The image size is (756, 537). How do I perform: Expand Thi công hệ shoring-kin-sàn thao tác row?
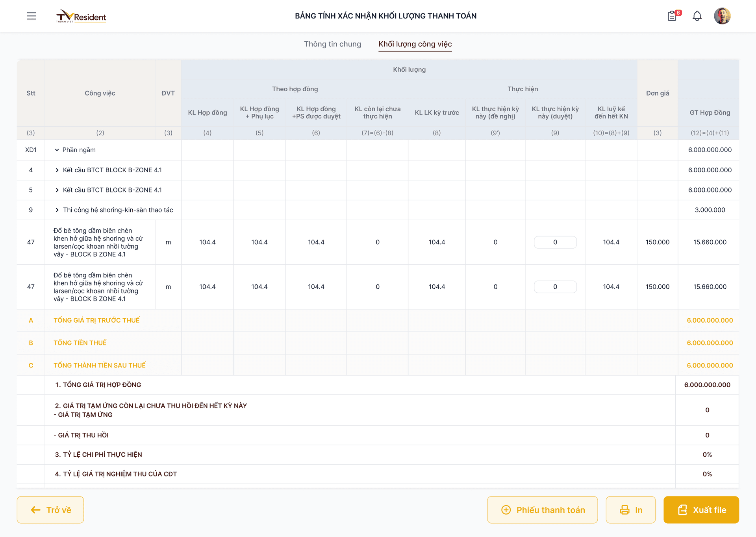(57, 210)
